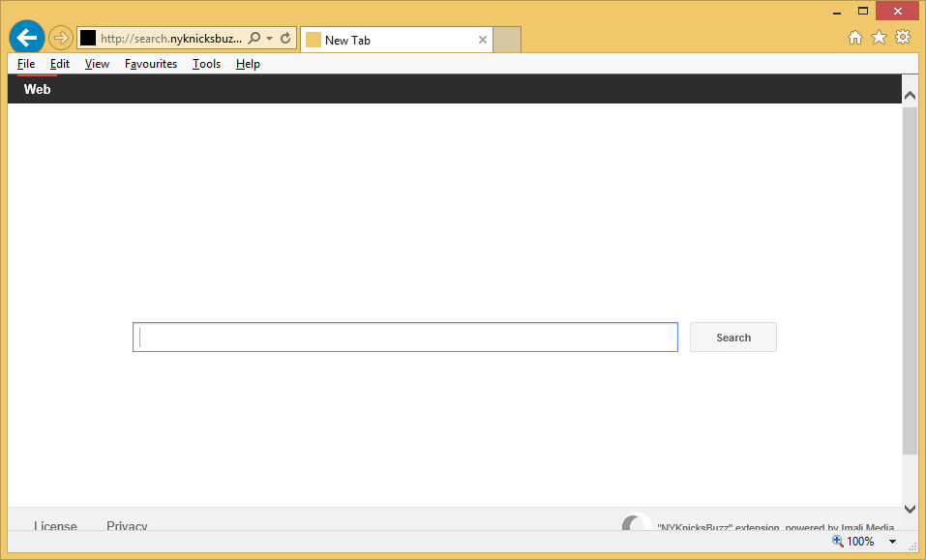The image size is (926, 560).
Task: Click the magnifier search icon in address bar
Action: click(x=254, y=39)
